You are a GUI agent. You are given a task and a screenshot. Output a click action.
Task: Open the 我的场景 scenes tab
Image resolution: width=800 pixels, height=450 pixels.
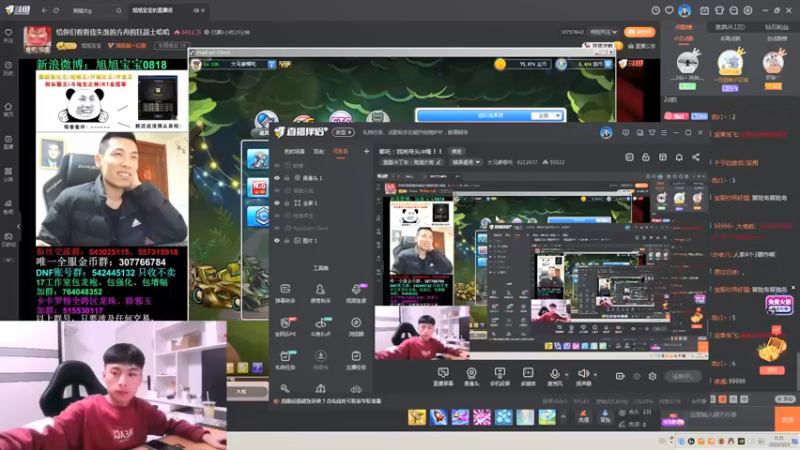(x=294, y=152)
